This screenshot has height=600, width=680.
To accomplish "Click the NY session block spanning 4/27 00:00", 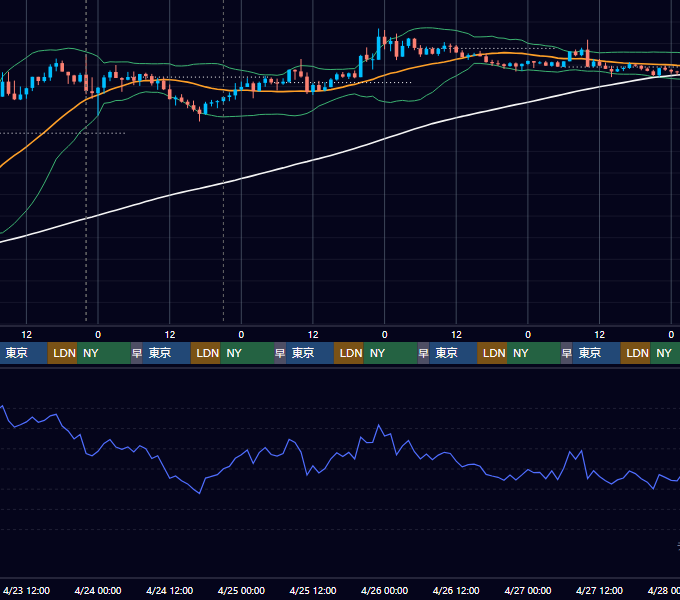I will click(x=533, y=353).
